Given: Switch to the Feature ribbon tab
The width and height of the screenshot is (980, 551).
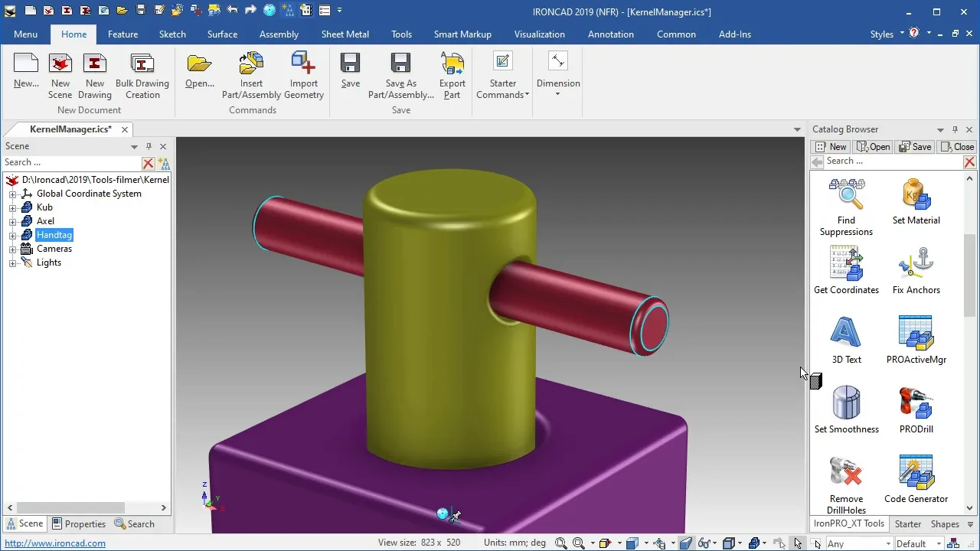Looking at the screenshot, I should [x=122, y=34].
